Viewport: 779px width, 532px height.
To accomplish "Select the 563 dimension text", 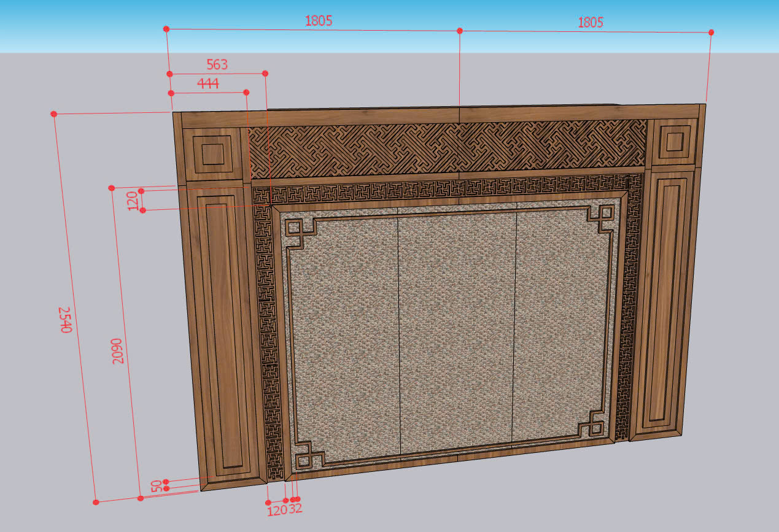I will (x=217, y=64).
